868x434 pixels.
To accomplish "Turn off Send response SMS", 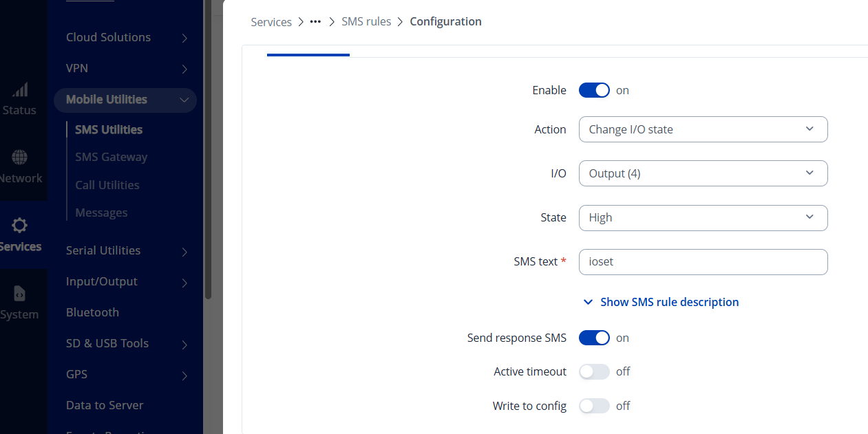I will (x=594, y=338).
